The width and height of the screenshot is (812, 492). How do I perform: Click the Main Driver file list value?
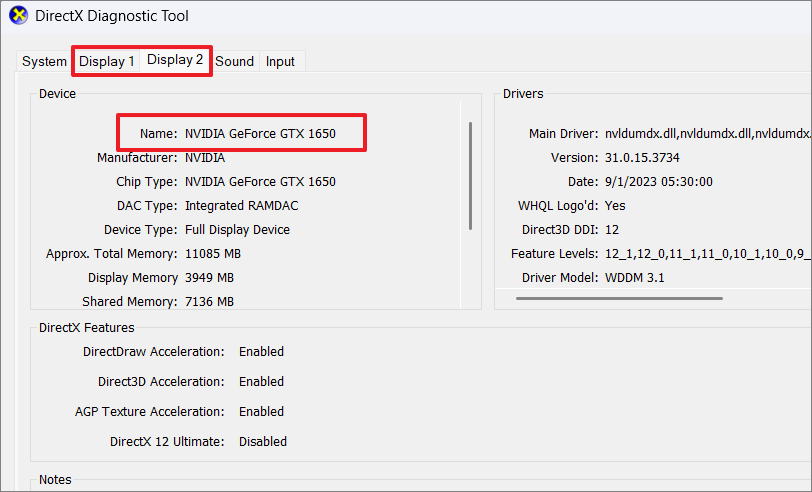coord(707,134)
